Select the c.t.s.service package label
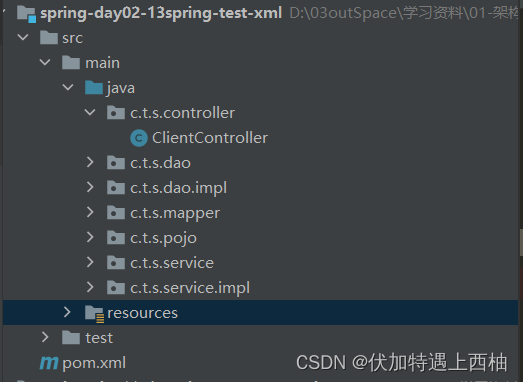 coord(172,263)
